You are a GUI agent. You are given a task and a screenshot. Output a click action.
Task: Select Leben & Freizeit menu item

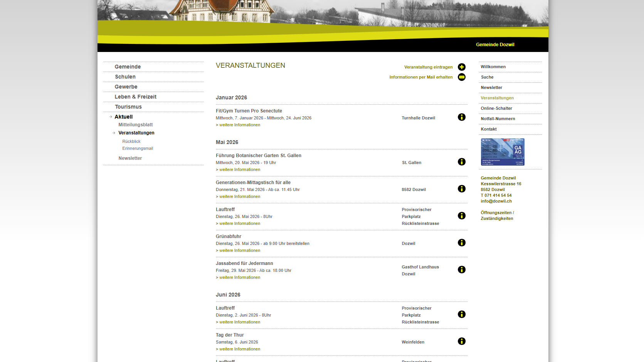[135, 97]
